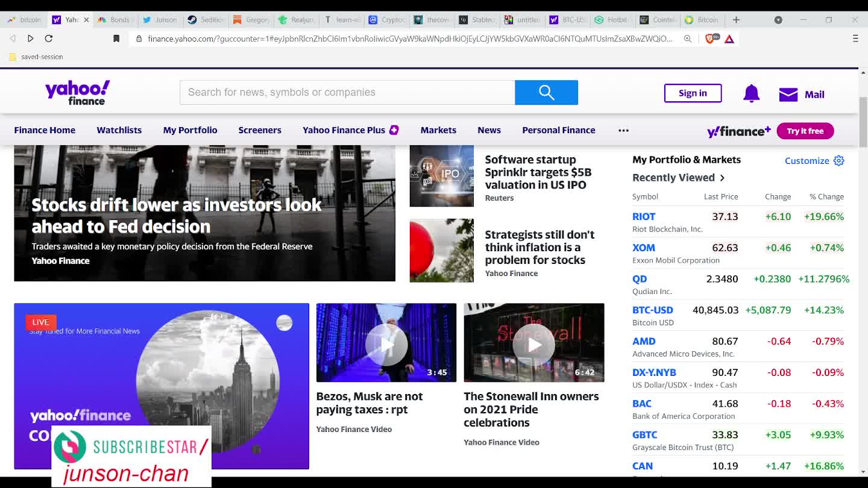Switch to the bitcoin browser tab
This screenshot has height=488, width=868.
[x=25, y=19]
